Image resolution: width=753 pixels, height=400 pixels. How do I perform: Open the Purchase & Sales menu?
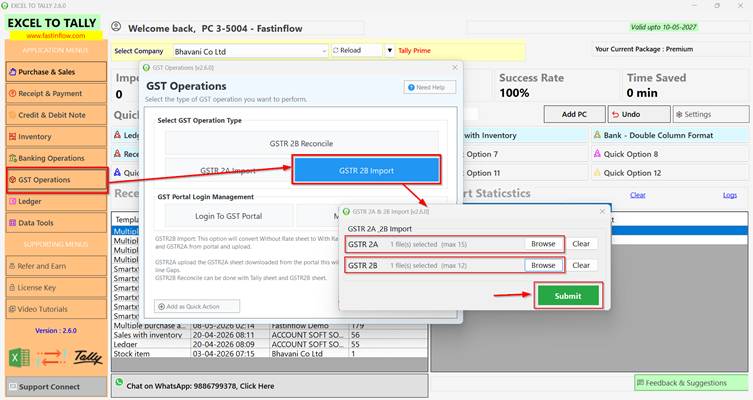56,72
